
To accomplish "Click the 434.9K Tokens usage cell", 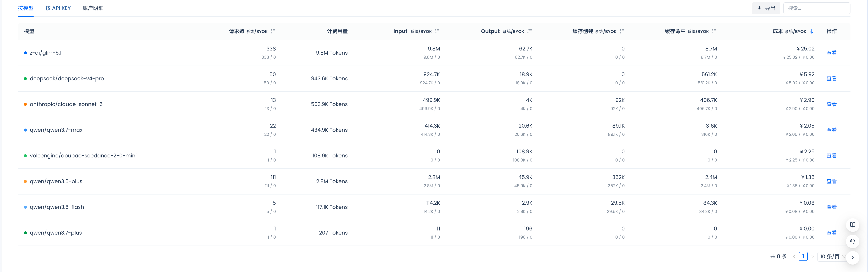I will tap(329, 130).
